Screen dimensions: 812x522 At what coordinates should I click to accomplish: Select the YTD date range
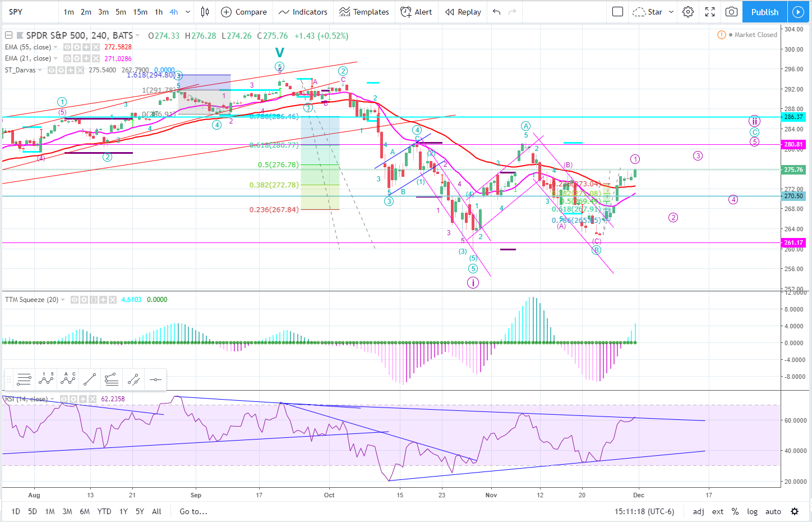pos(104,511)
